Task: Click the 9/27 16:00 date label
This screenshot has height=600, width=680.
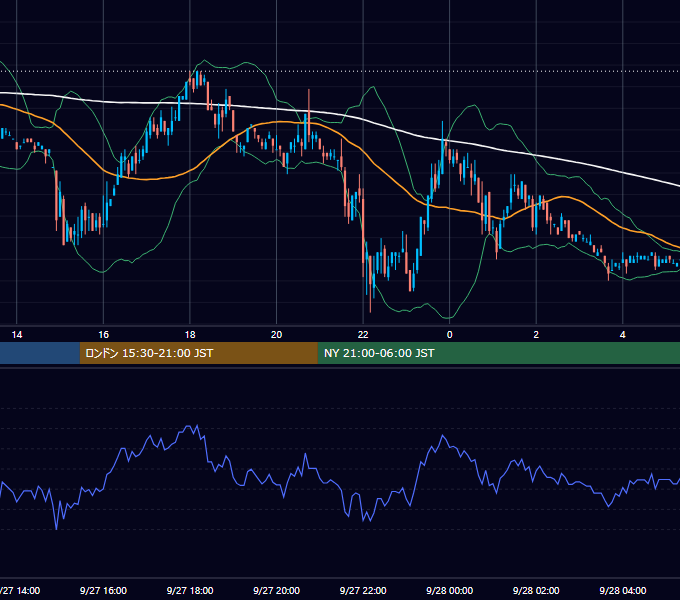Action: (103, 590)
